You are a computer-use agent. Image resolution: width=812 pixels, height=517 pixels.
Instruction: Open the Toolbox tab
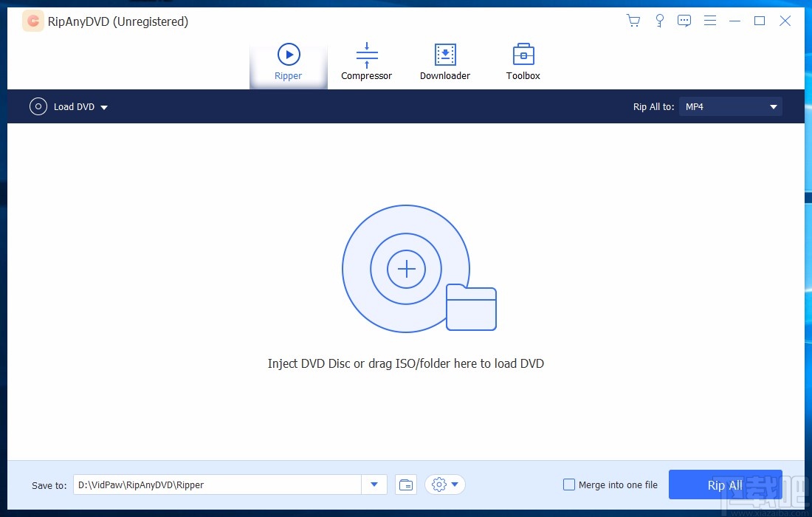coord(523,62)
